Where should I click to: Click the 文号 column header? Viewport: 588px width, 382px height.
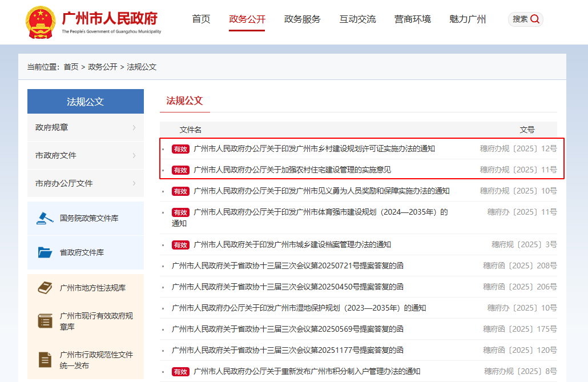527,130
